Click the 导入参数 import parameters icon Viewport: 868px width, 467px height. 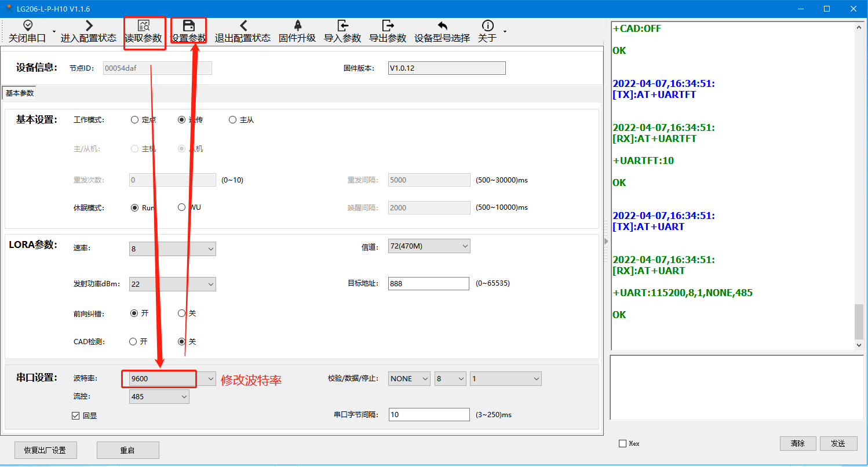[x=342, y=26]
